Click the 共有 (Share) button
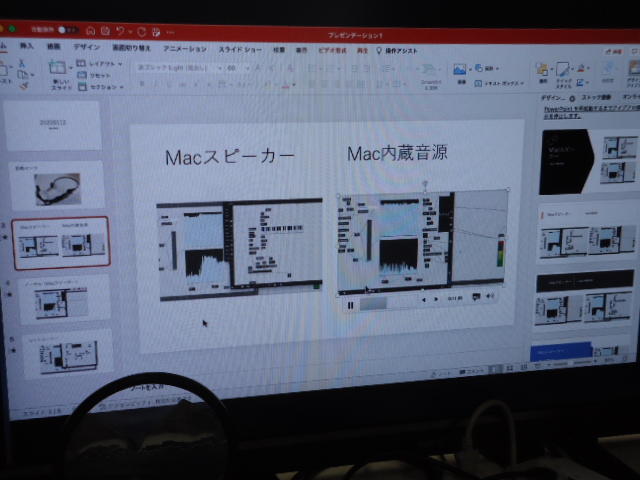Image resolution: width=640 pixels, height=480 pixels. click(x=615, y=51)
